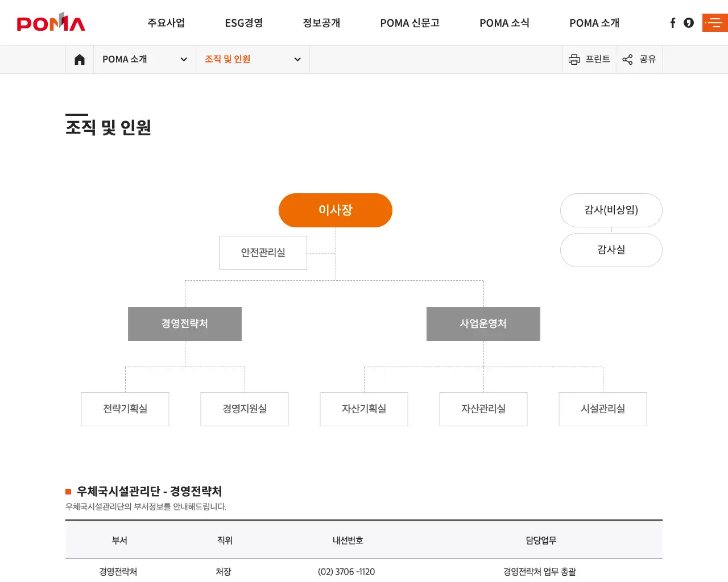This screenshot has width=728, height=582.
Task: Open the Facebook icon link
Action: pos(673,23)
